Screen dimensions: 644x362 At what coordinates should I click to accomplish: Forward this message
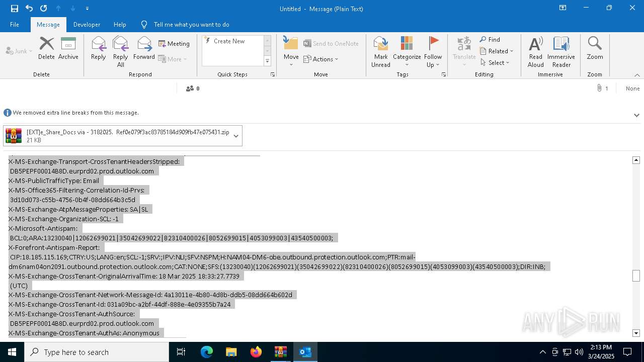[x=144, y=48]
